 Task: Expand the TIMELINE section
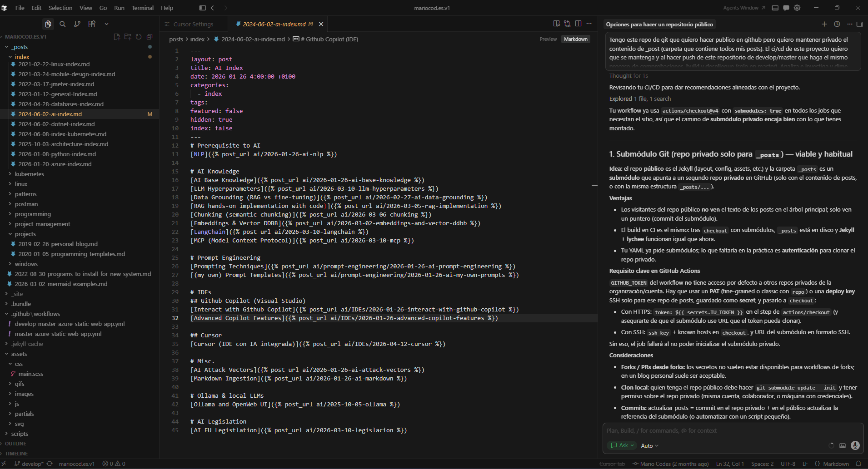pyautogui.click(x=79, y=454)
